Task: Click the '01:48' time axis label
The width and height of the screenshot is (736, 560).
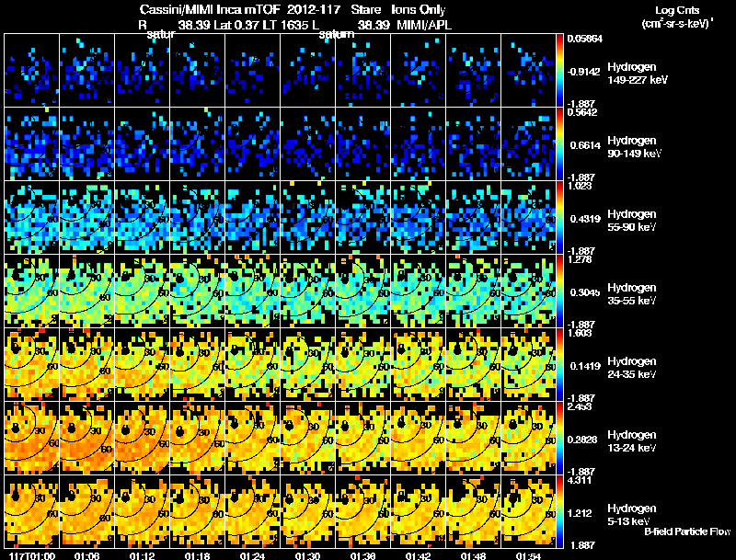Action: [473, 556]
